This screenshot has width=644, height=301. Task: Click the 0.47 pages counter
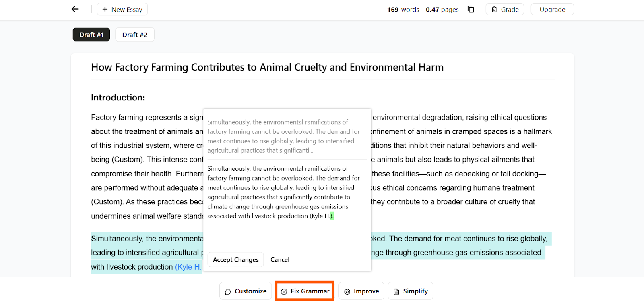point(442,9)
